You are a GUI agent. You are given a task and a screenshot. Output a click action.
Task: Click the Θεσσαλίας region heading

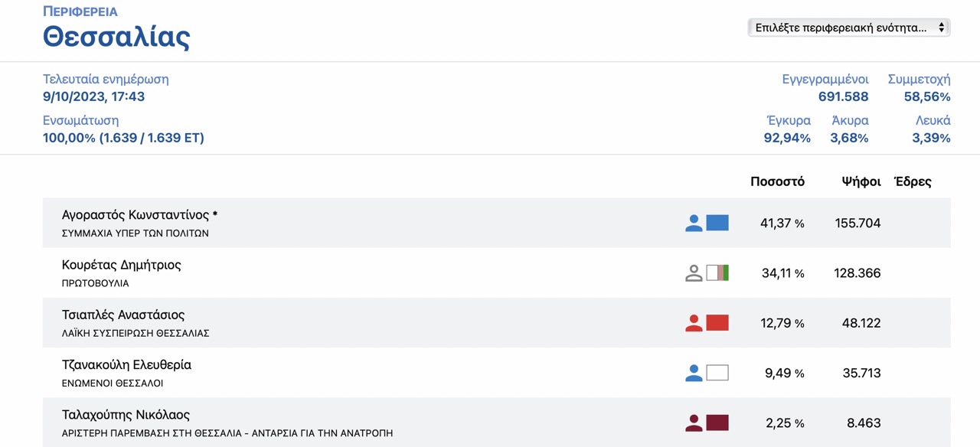click(116, 36)
